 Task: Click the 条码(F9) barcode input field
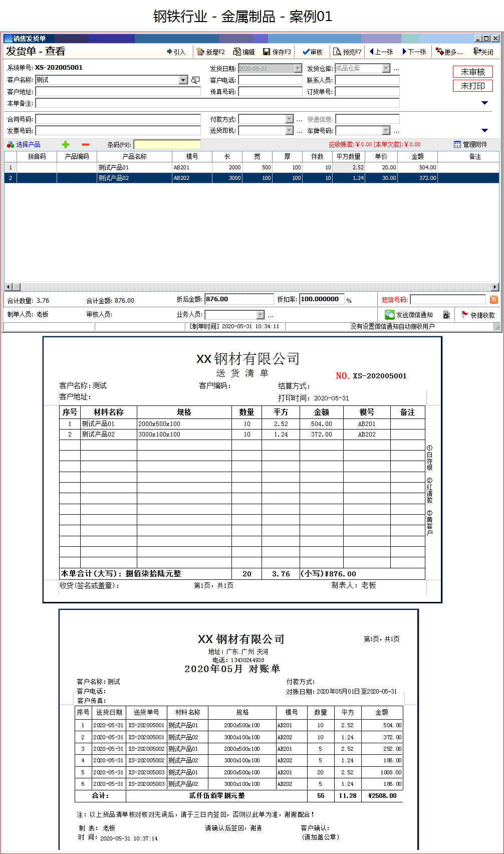167,145
